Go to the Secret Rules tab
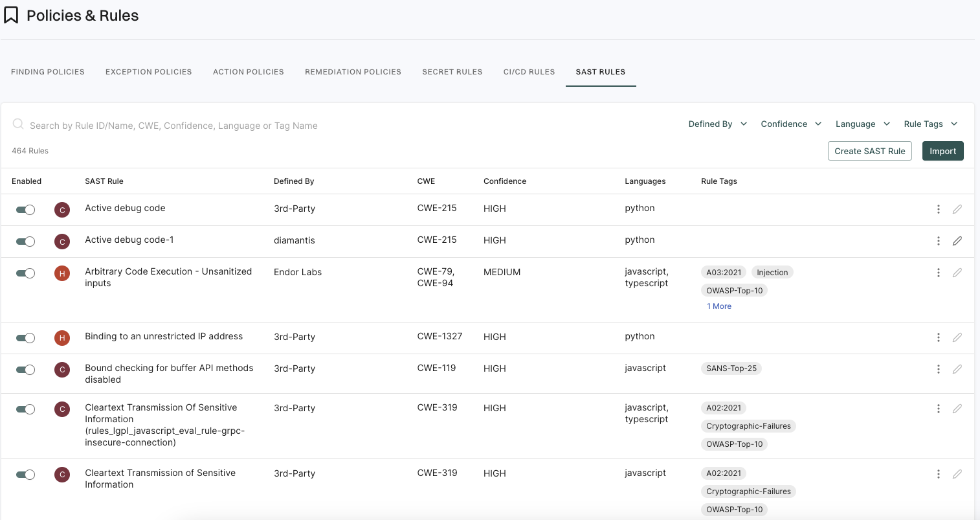Screen dimensions: 980x520 click(452, 72)
